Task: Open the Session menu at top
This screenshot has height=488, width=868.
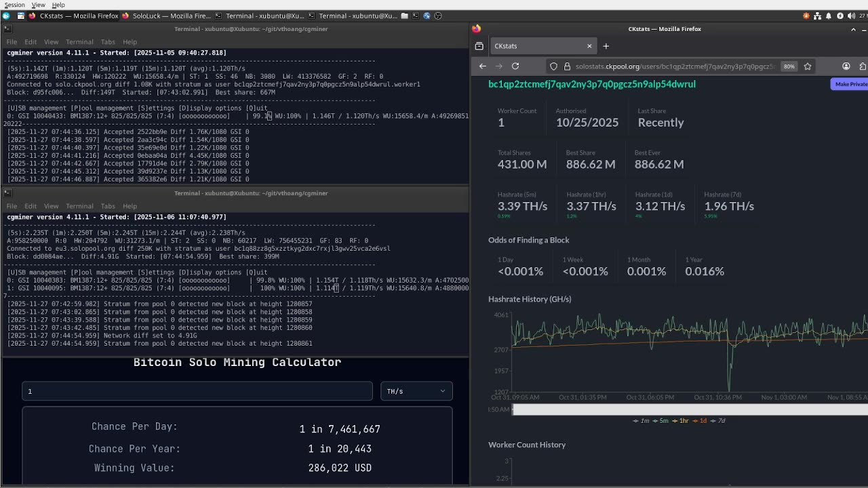Action: 14,5
